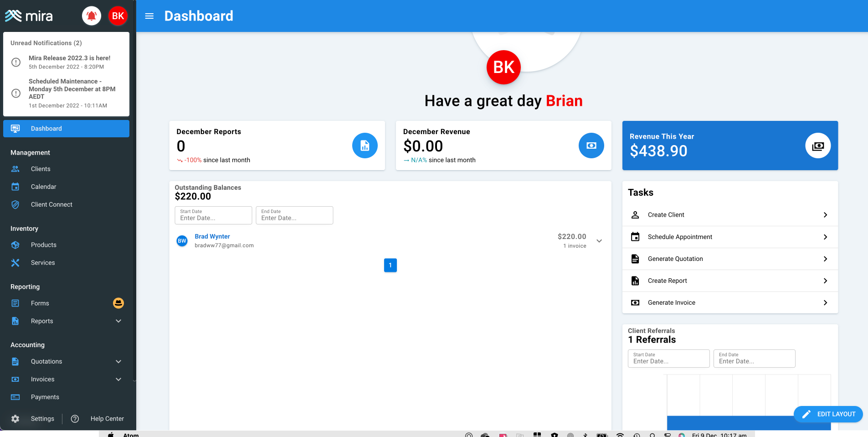868x437 pixels.
Task: Expand the Reports sidebar section
Action: click(x=118, y=321)
